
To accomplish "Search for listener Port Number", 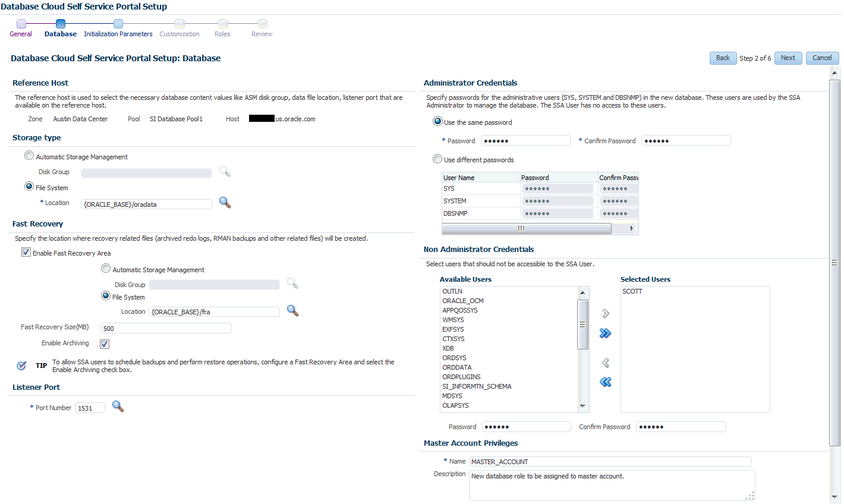I will click(118, 407).
